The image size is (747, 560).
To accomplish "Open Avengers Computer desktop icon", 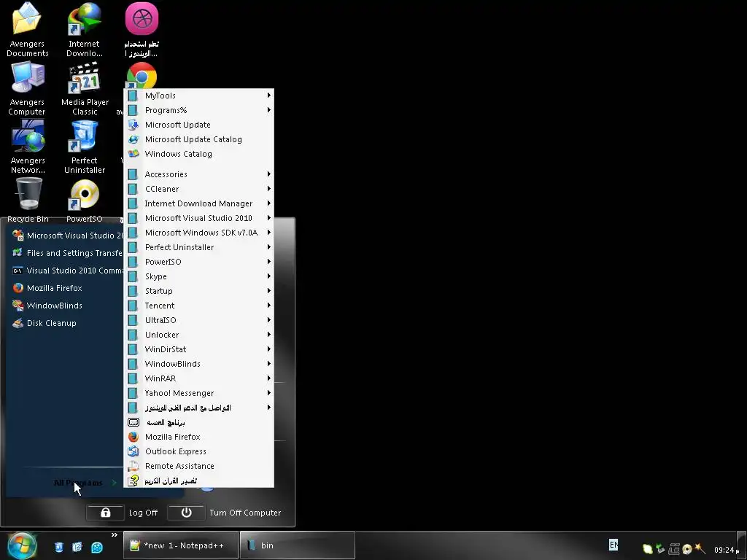I will 27,88.
